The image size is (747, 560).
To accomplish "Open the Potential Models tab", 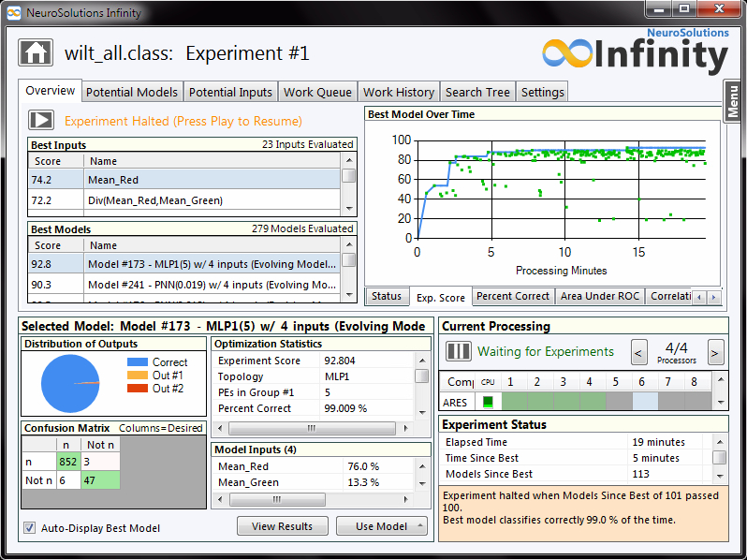I will point(132,92).
